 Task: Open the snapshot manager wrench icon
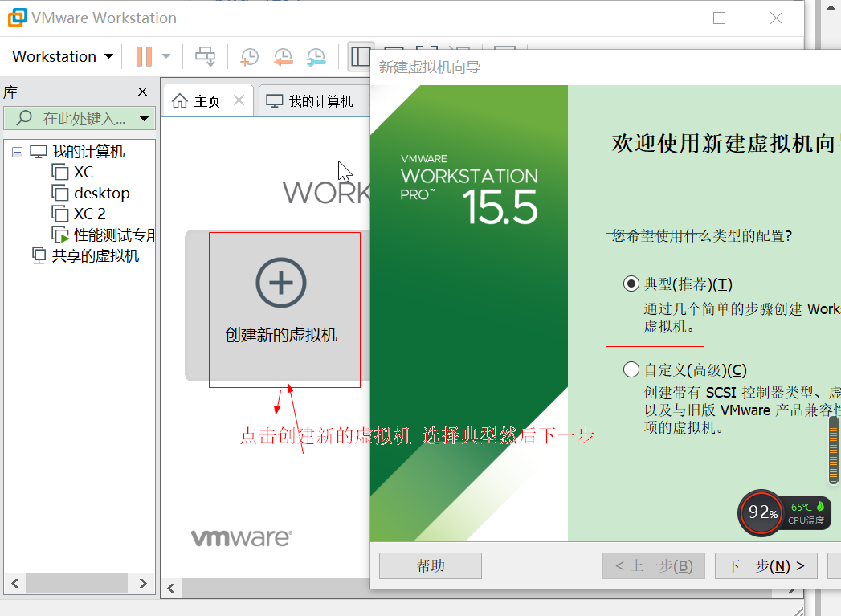[x=316, y=56]
